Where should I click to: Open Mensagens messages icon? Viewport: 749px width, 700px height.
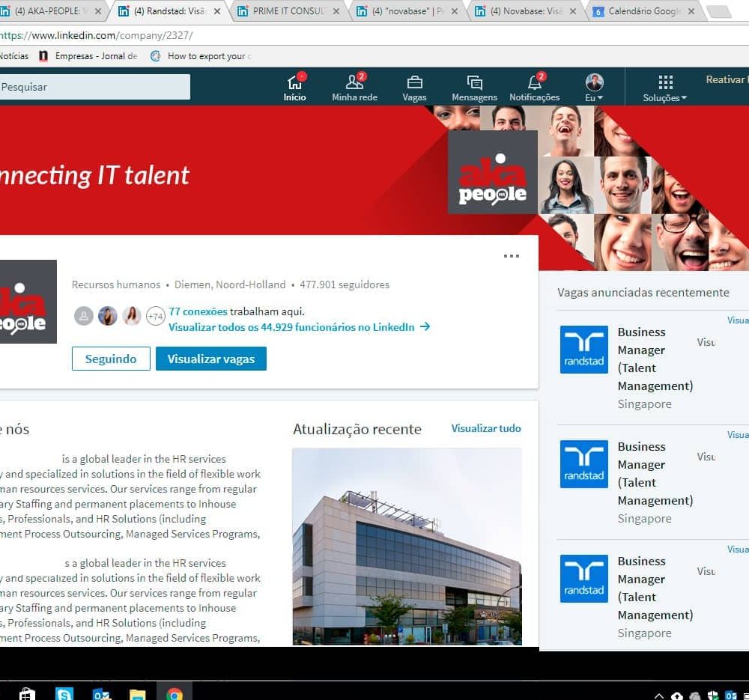(474, 88)
